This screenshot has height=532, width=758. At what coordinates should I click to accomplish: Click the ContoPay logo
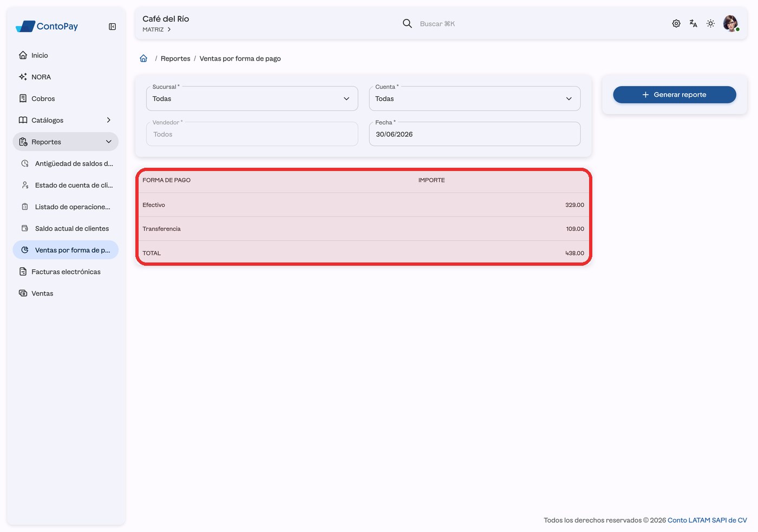coord(47,26)
